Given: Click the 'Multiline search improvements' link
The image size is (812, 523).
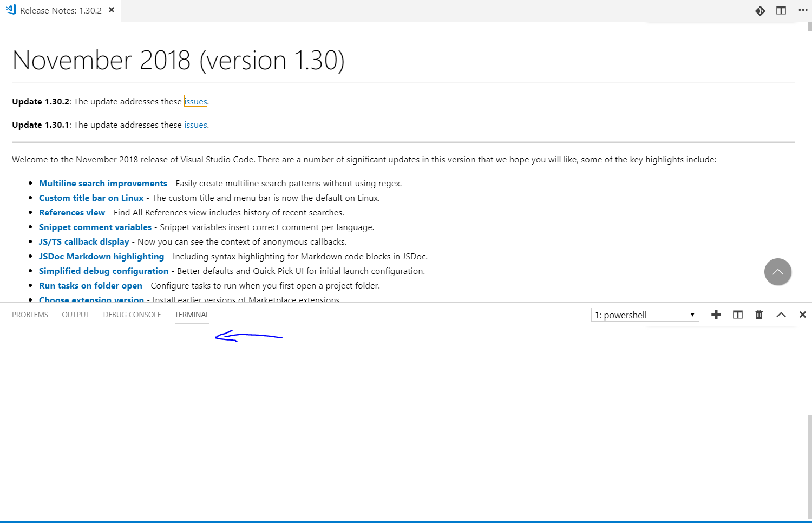Looking at the screenshot, I should point(103,183).
